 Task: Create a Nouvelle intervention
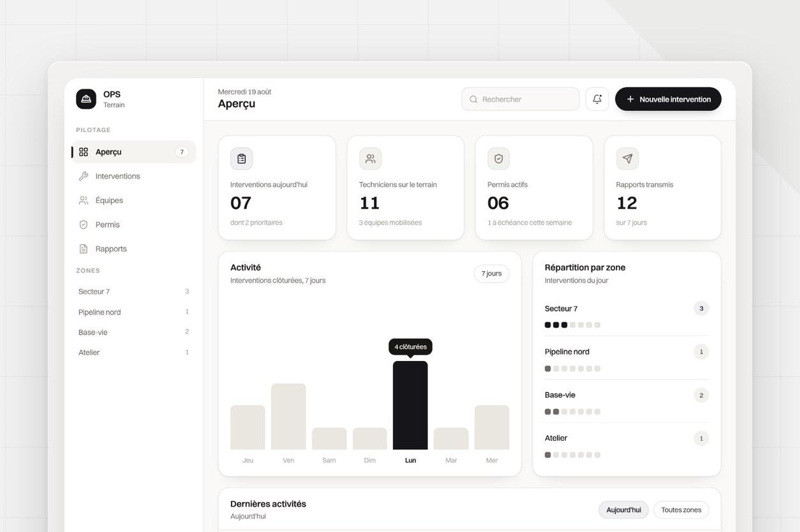[668, 99]
